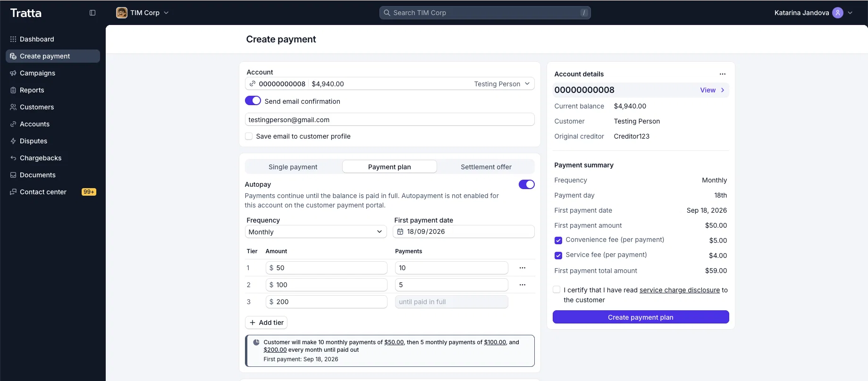Screen dimensions: 868x381
Task: Click the TIM Corp avatar logo
Action: point(122,13)
